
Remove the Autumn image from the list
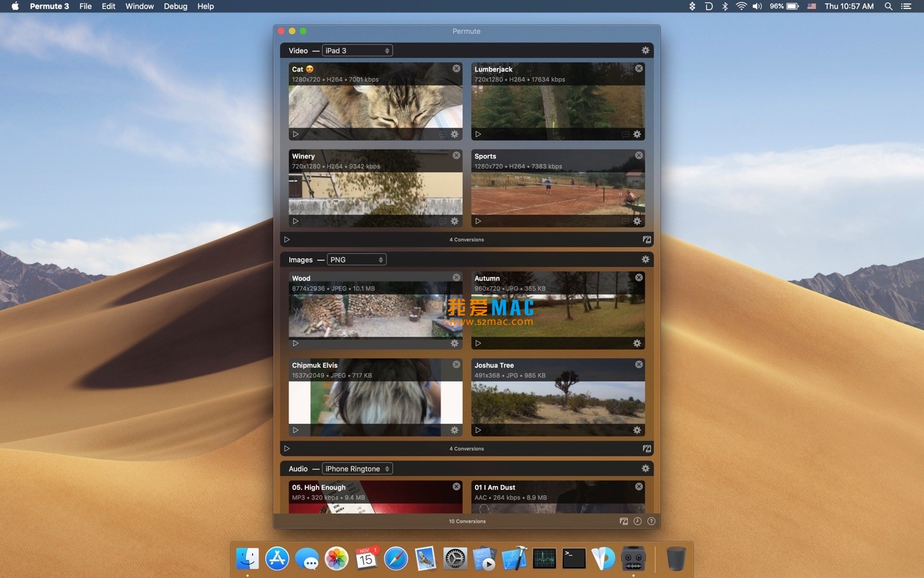pyautogui.click(x=638, y=277)
